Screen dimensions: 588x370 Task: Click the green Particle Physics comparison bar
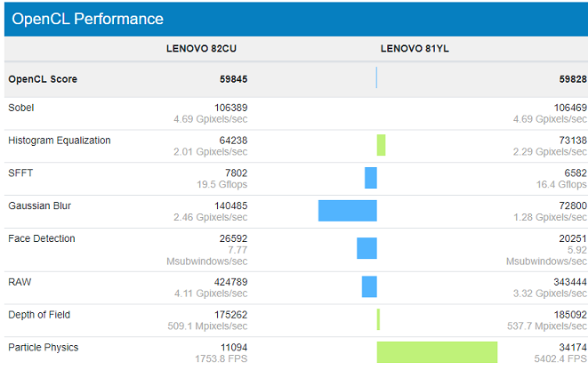point(438,352)
